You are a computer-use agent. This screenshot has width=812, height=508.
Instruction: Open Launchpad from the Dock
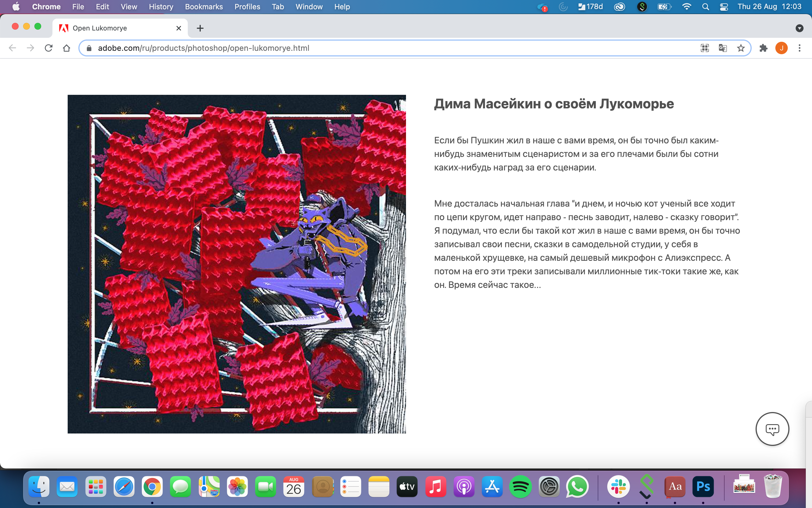point(96,487)
